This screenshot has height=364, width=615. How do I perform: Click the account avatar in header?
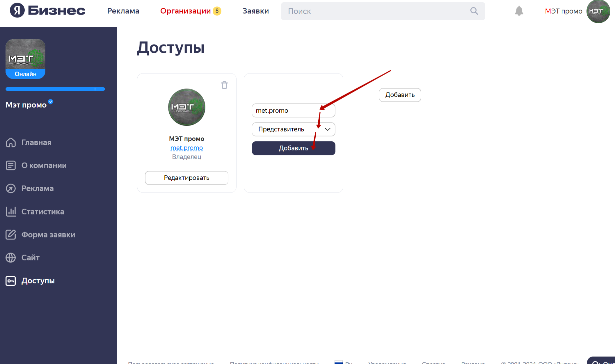598,11
